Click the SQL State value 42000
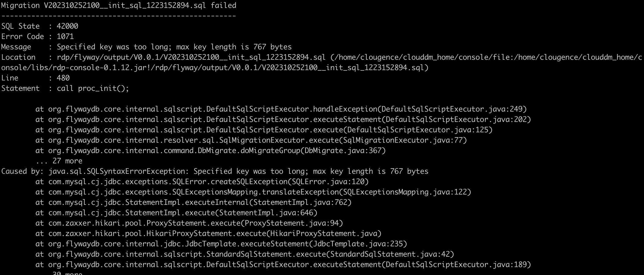This screenshot has width=644, height=275. (x=67, y=26)
